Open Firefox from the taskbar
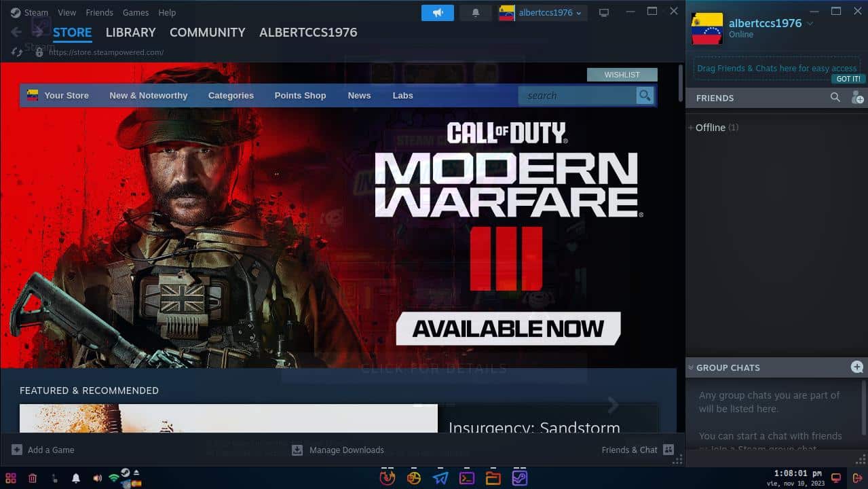Screen dimensions: 868x489 coord(388,478)
